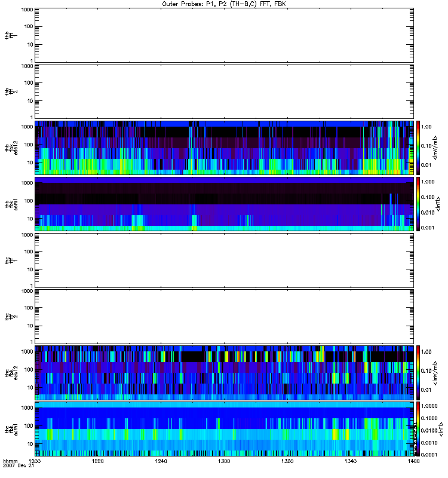Click the empty thc fff 2 panel
Image resolution: width=448 pixels, height=478 pixels.
224,316
